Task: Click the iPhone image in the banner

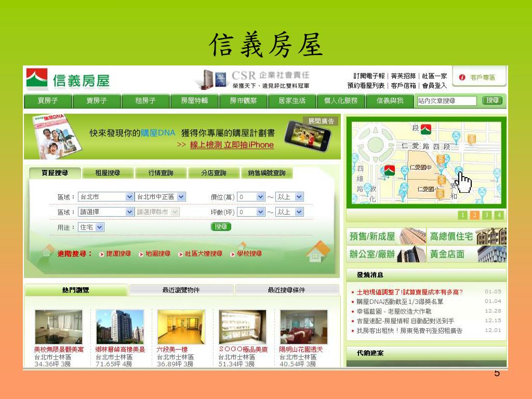Action: coord(308,136)
